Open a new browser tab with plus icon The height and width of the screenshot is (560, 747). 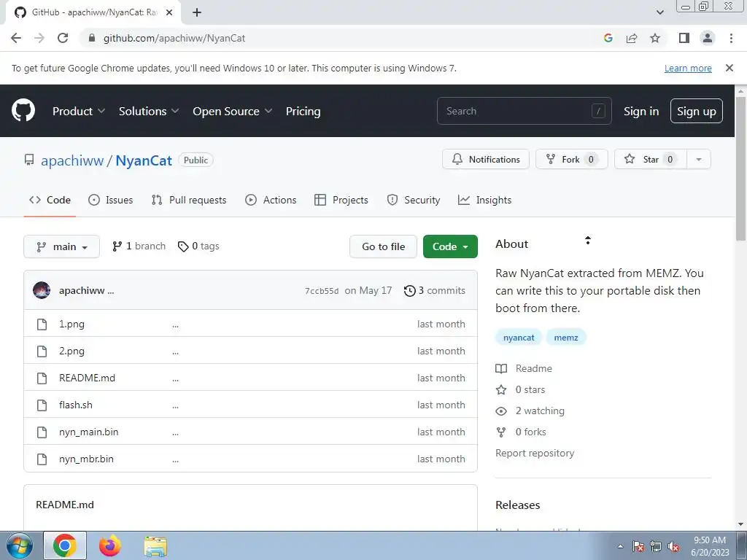[197, 12]
